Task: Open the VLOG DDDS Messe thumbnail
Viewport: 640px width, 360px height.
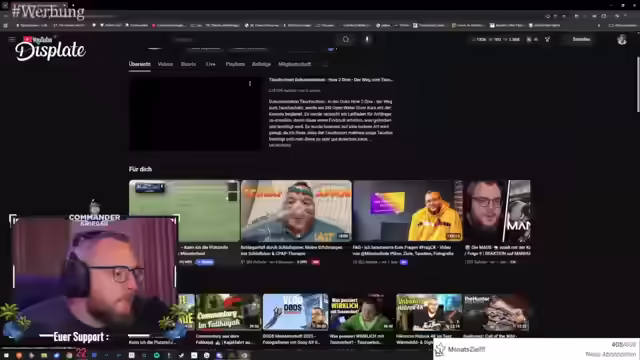Action: [x=295, y=312]
